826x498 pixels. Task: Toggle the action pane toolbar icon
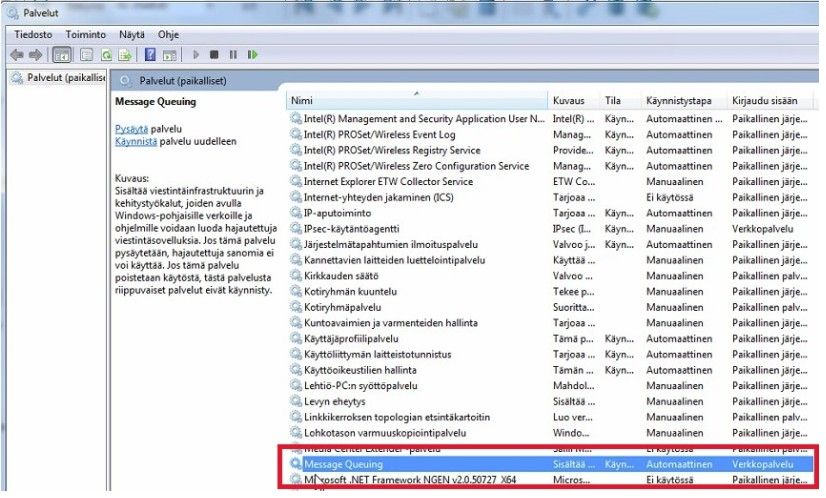(x=170, y=55)
